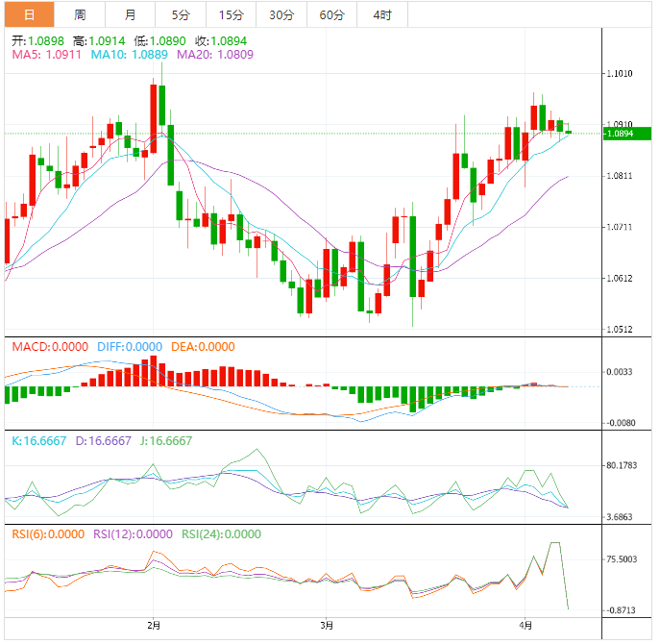The width and height of the screenshot is (660, 644).
Task: Switch to the 日 (daily) chart tab
Action: tap(29, 14)
